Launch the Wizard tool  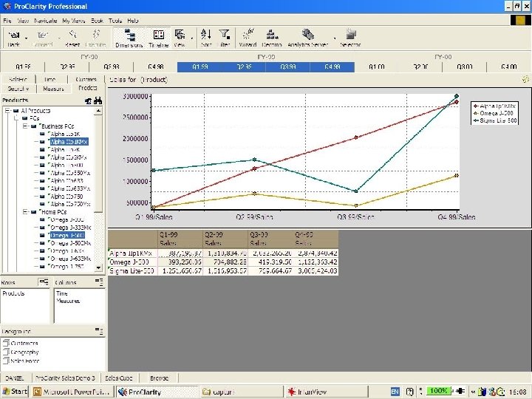coord(248,34)
